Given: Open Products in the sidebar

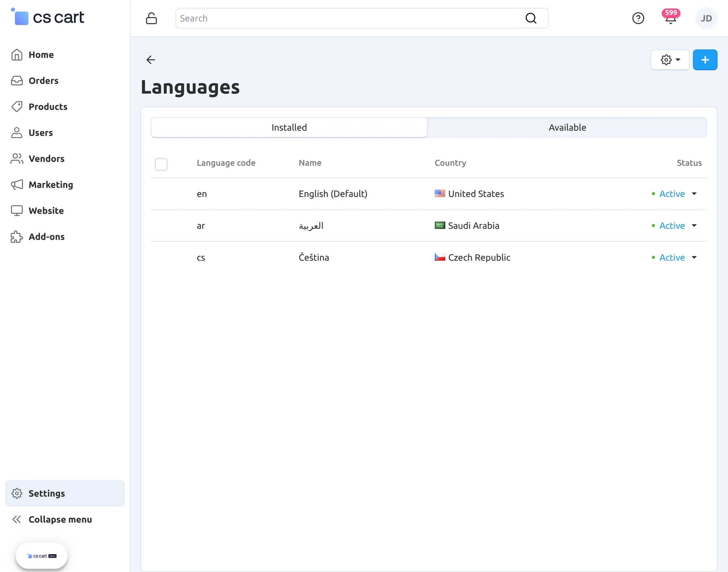Looking at the screenshot, I should pyautogui.click(x=65, y=107).
